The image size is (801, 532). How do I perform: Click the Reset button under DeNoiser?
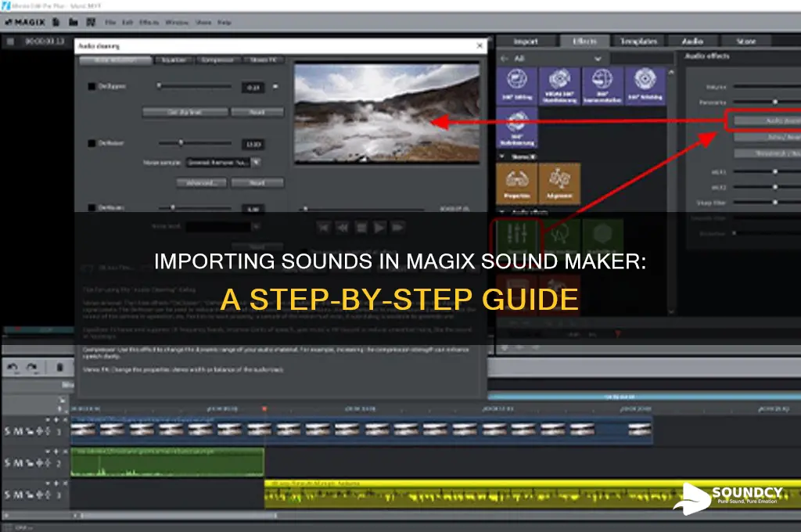[257, 183]
